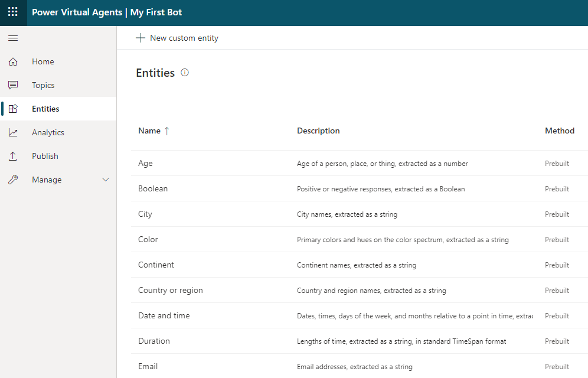Expand the Manage chevron

(x=106, y=180)
